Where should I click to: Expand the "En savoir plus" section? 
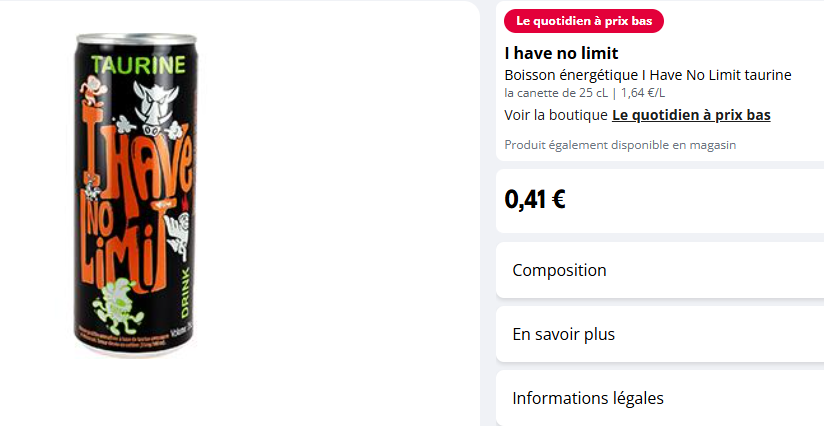click(563, 334)
